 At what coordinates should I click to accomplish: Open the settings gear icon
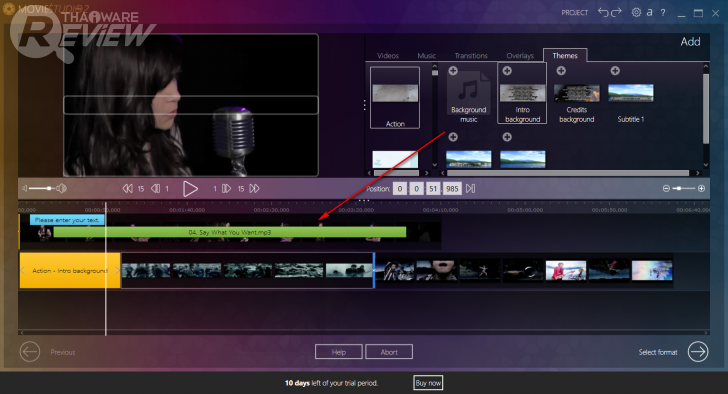pos(636,13)
